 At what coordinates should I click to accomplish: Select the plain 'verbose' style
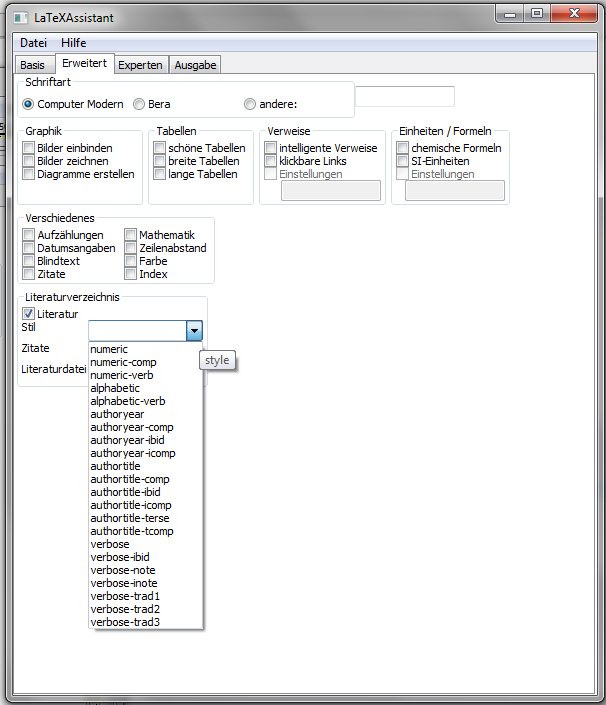(146, 544)
